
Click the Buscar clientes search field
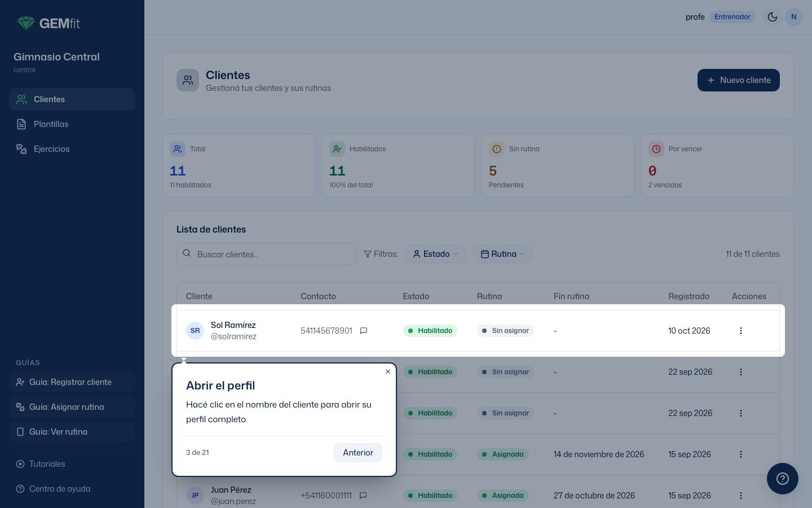267,254
